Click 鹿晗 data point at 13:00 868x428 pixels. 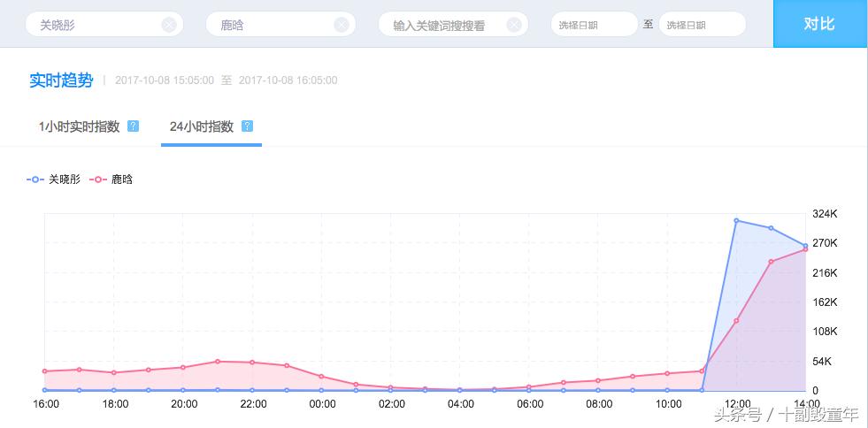(x=772, y=262)
